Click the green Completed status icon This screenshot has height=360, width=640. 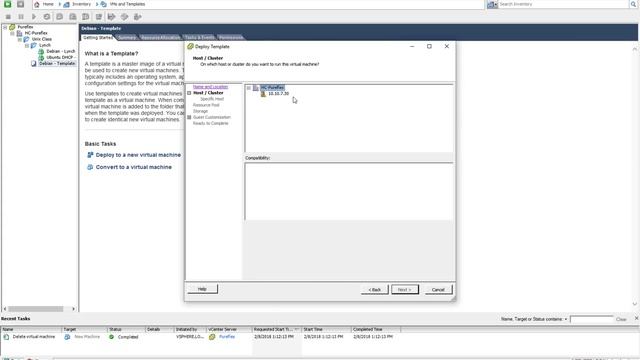(x=111, y=337)
